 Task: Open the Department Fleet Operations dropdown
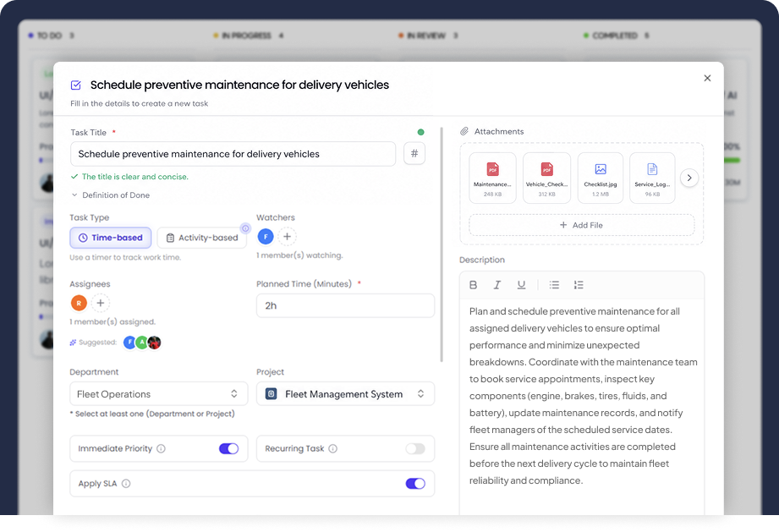click(158, 394)
